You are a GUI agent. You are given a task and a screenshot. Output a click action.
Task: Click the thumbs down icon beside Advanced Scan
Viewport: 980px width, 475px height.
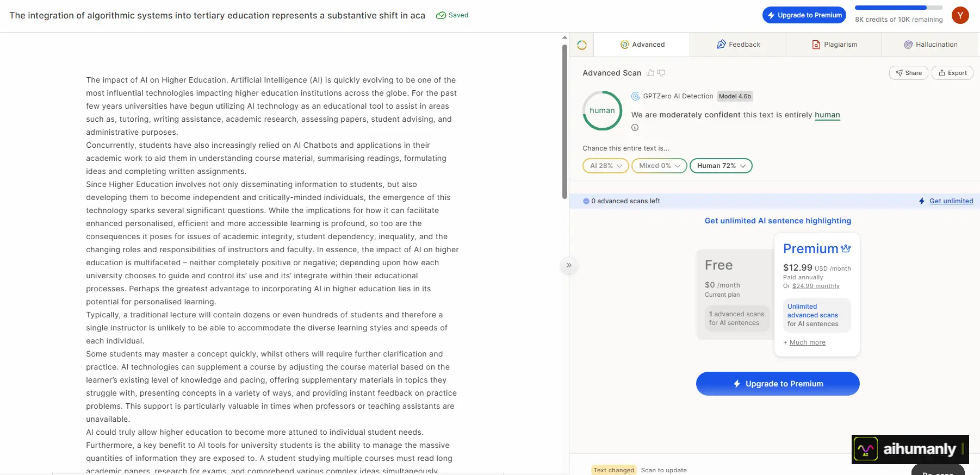coord(661,73)
